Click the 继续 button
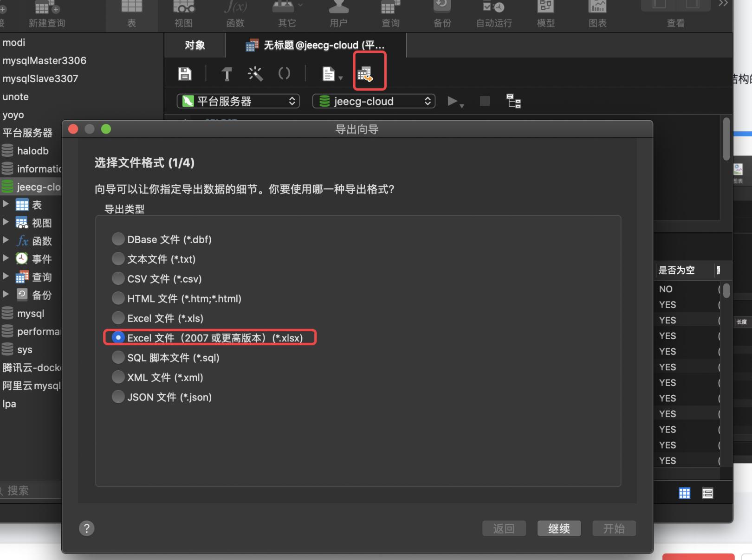752x560 pixels. click(559, 528)
